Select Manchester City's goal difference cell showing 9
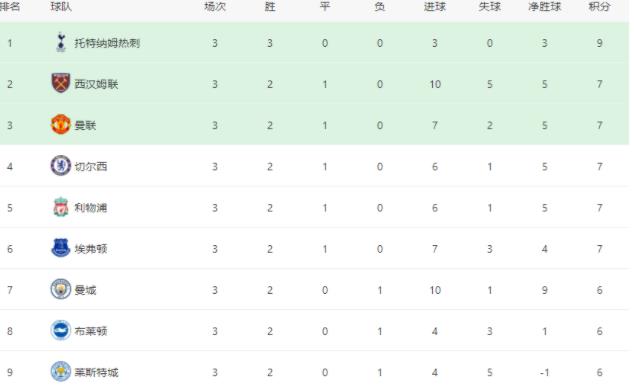This screenshot has width=636, height=388. pos(544,290)
